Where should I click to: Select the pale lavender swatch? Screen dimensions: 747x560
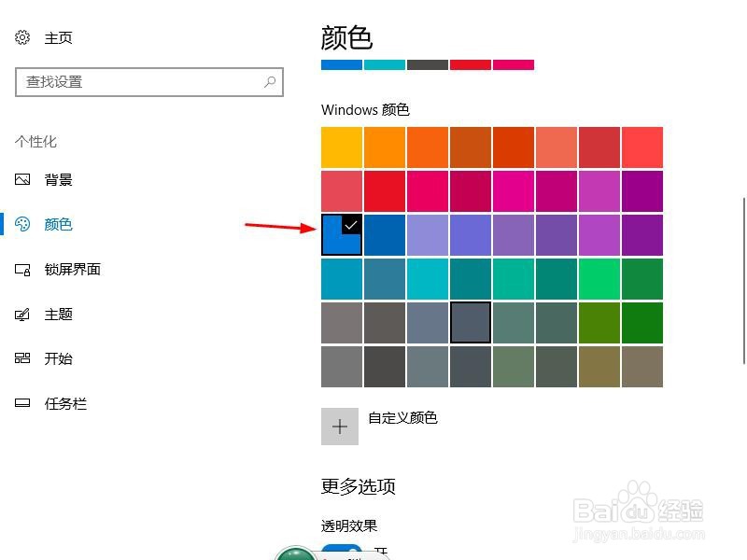point(428,235)
